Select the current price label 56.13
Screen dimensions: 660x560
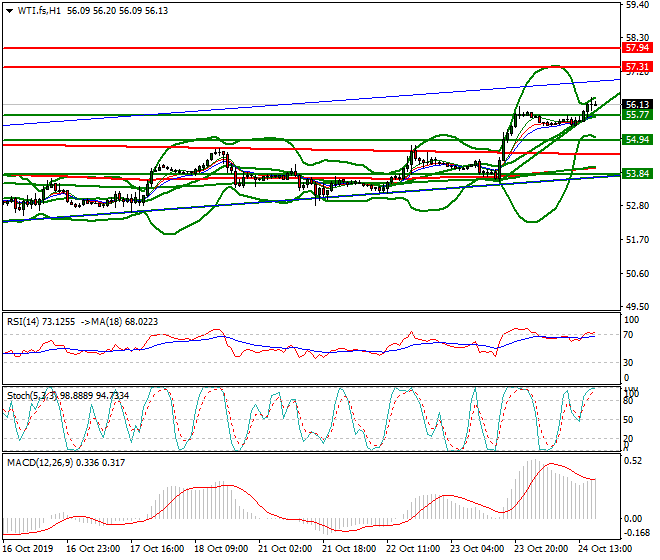[637, 104]
